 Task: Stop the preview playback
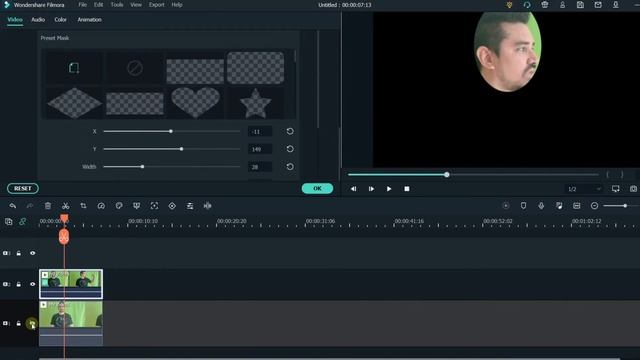(407, 189)
